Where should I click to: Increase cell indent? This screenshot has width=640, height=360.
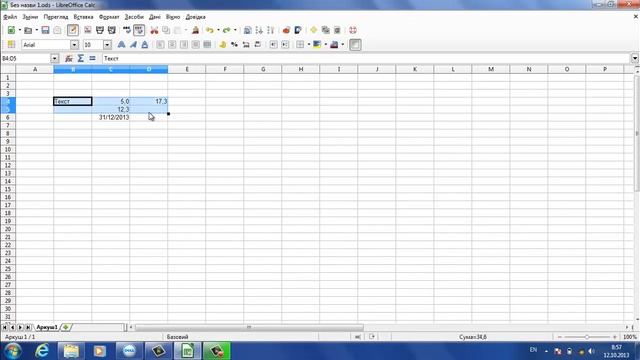285,44
